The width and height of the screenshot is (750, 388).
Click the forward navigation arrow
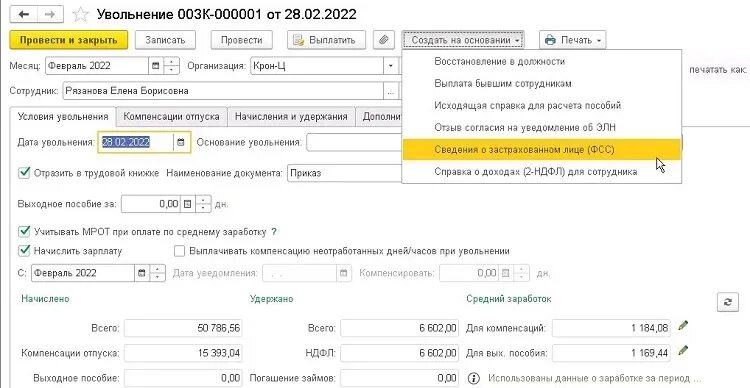pyautogui.click(x=51, y=14)
